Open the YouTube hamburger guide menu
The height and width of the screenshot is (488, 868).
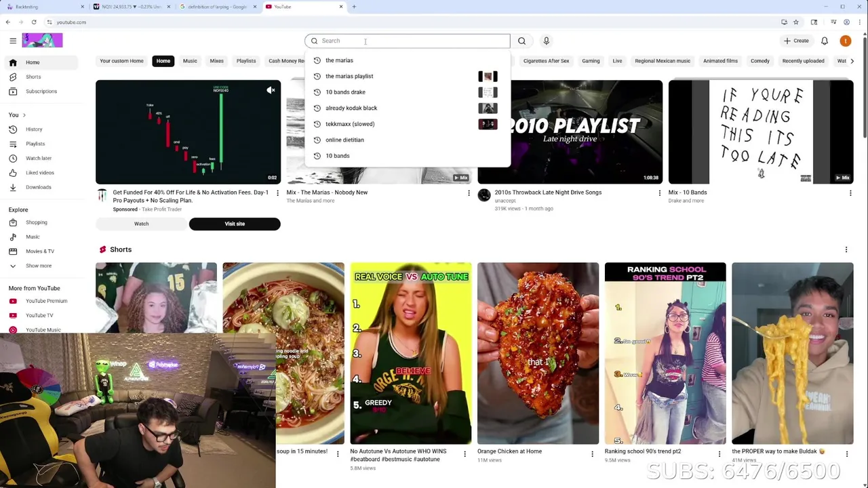click(x=13, y=41)
